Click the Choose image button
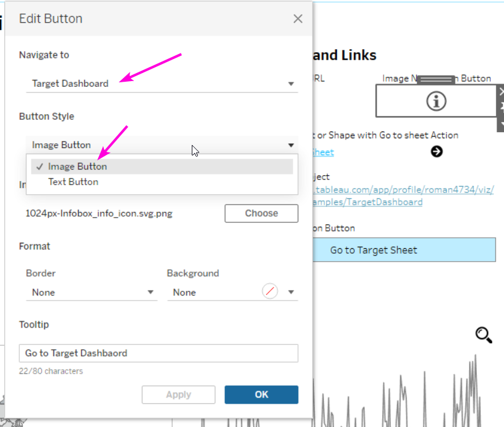 point(261,213)
